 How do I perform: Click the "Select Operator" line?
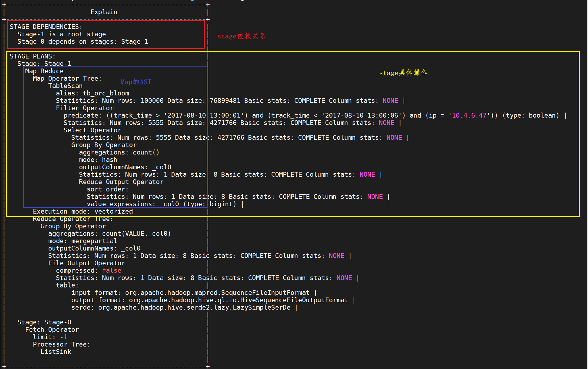[x=92, y=130]
